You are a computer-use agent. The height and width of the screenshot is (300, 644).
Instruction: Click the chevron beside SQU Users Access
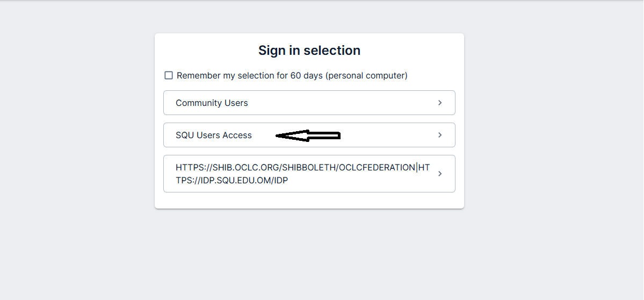coord(440,135)
